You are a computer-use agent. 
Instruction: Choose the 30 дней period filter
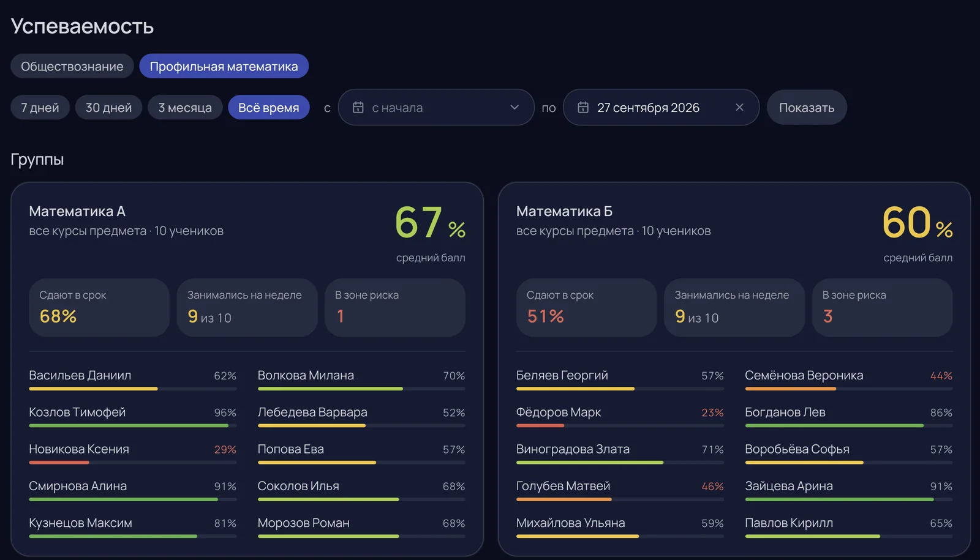pyautogui.click(x=108, y=108)
